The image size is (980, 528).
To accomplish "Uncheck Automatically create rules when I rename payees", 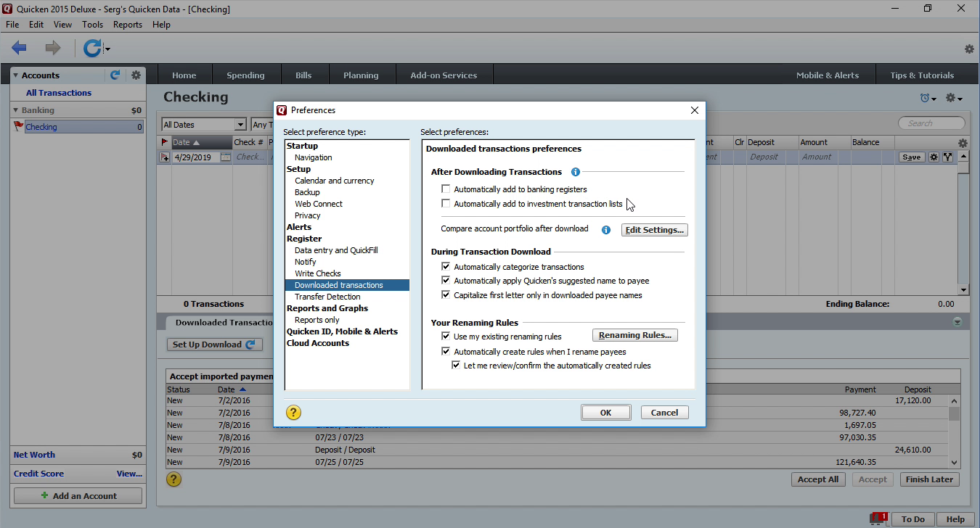I will pos(446,352).
